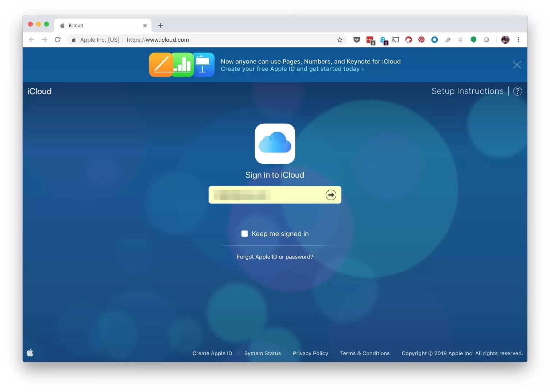
Task: Open the Pinterest extension icon
Action: tap(421, 40)
